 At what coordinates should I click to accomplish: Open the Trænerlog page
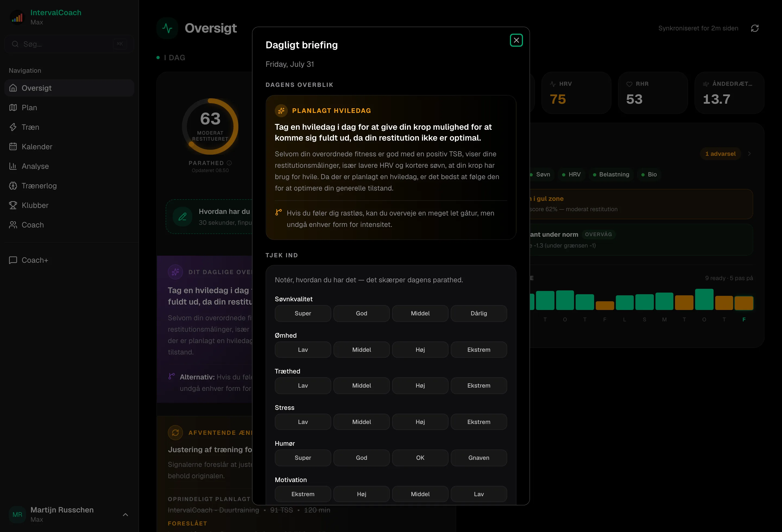[69, 186]
